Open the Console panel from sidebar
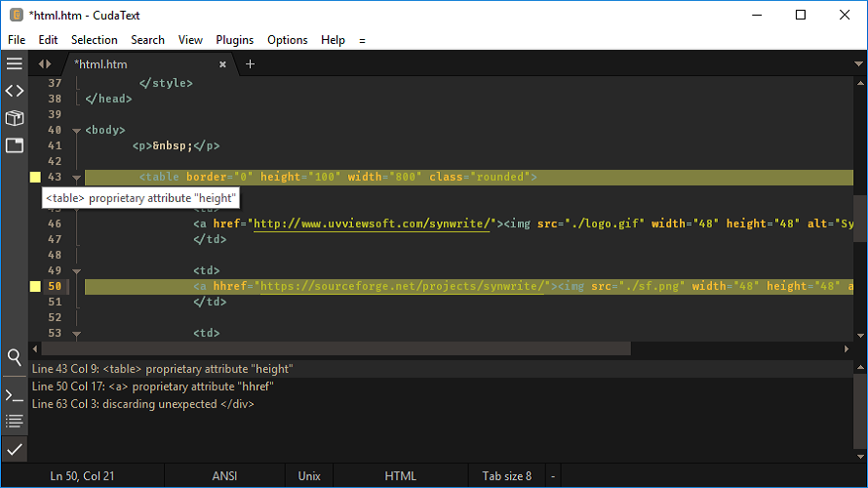 (14, 395)
